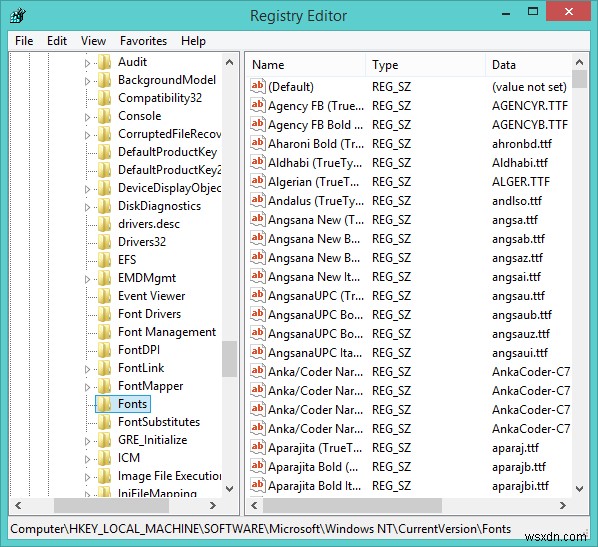Expand the Audit key
This screenshot has width=598, height=547.
point(87,63)
